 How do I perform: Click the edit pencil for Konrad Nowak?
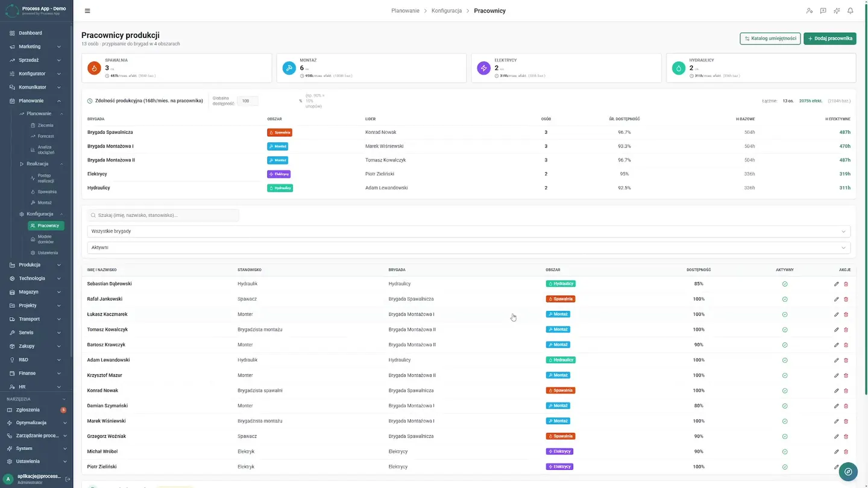pos(836,390)
